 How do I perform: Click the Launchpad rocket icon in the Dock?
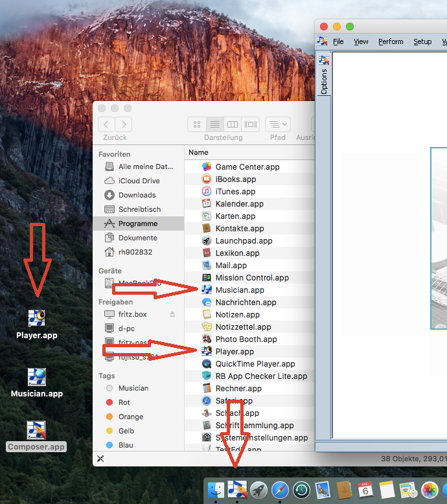258,490
